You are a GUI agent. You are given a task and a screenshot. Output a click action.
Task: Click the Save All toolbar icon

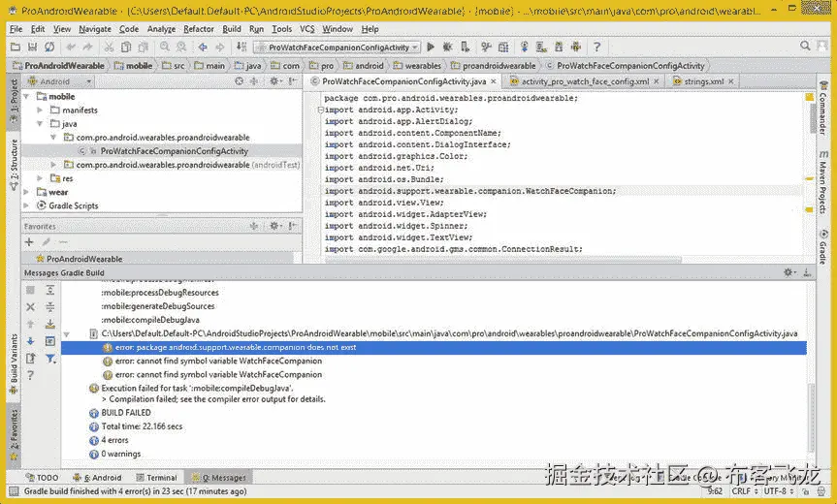point(33,47)
